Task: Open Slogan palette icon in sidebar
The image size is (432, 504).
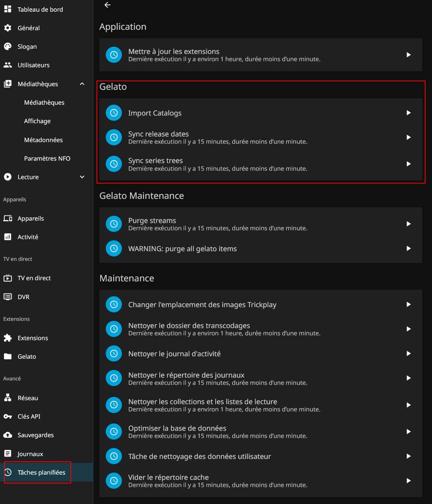Action: click(8, 46)
